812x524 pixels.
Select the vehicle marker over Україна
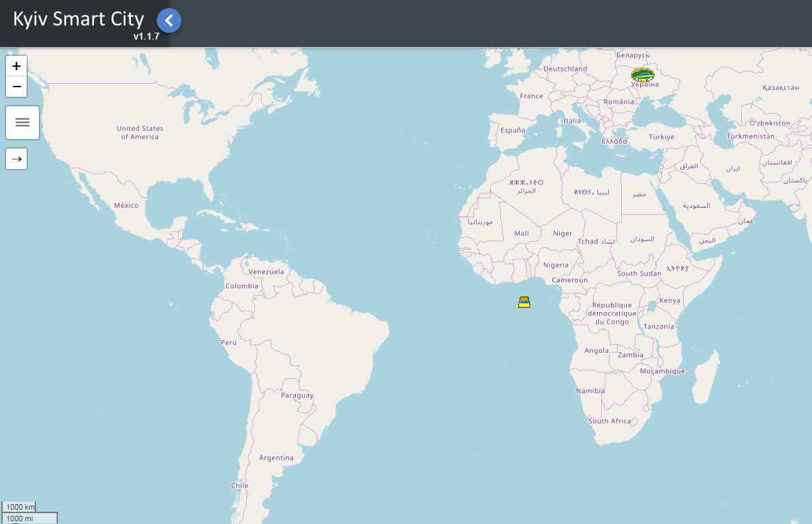pos(642,74)
